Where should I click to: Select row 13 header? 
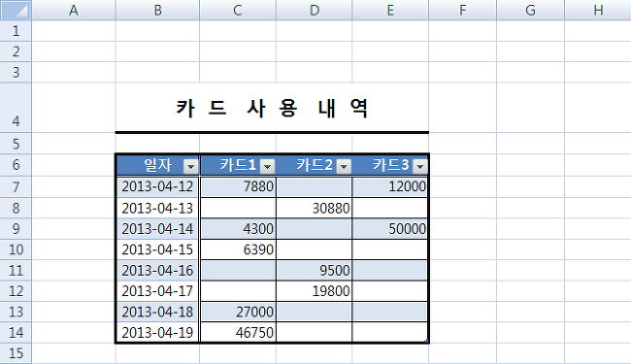(16, 312)
